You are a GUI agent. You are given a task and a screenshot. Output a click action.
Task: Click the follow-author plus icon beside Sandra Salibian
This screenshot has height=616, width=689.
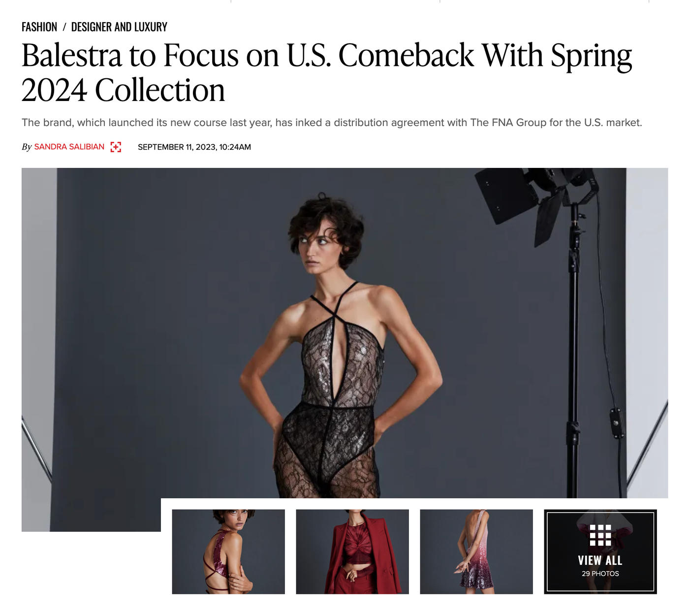116,147
